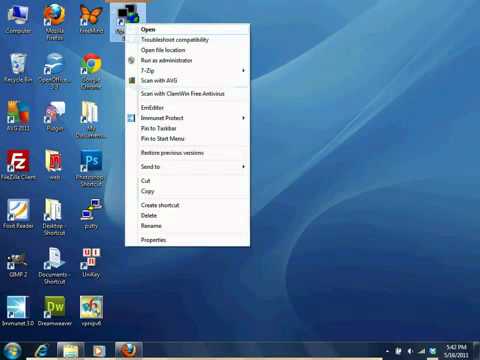The height and width of the screenshot is (360, 480).
Task: Launch Internet Explorer from the taskbar
Action: (41, 351)
